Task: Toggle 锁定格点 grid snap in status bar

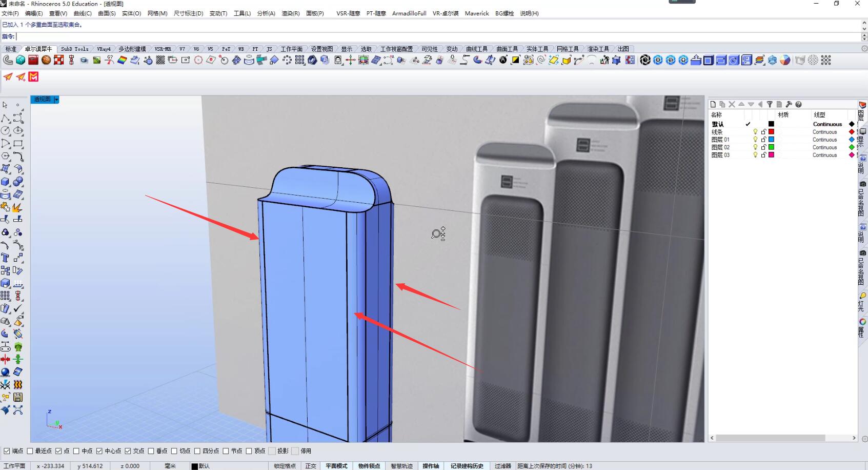Action: (285, 466)
